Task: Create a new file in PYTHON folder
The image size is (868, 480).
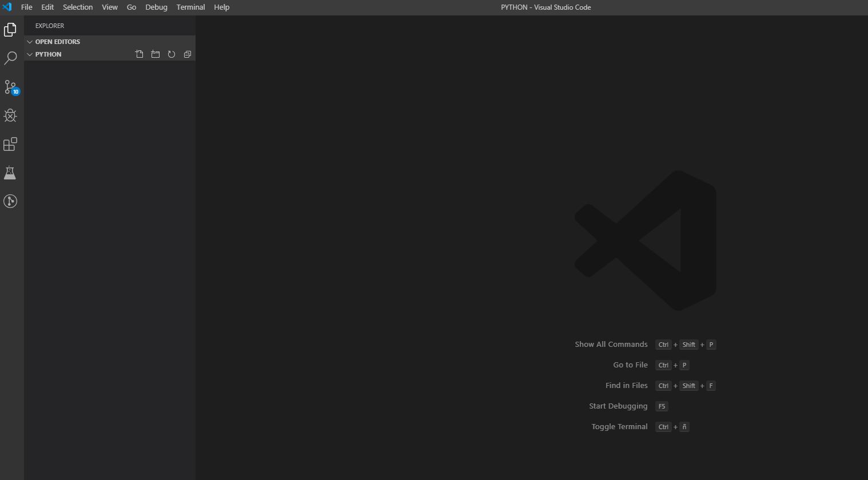Action: 140,54
